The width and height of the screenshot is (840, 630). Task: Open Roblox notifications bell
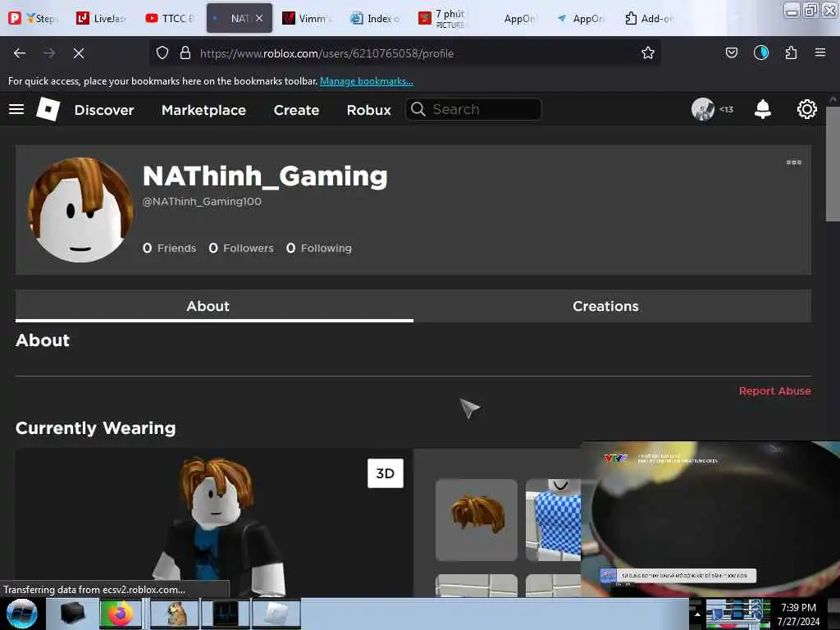pyautogui.click(x=762, y=109)
